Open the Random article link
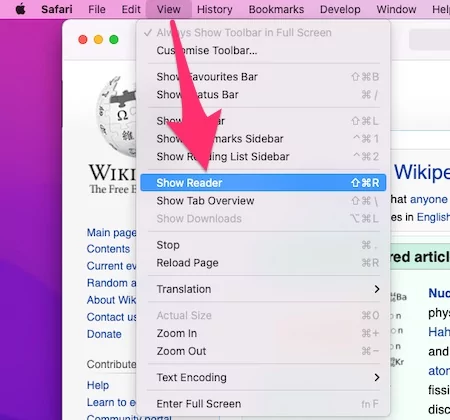 tap(111, 283)
